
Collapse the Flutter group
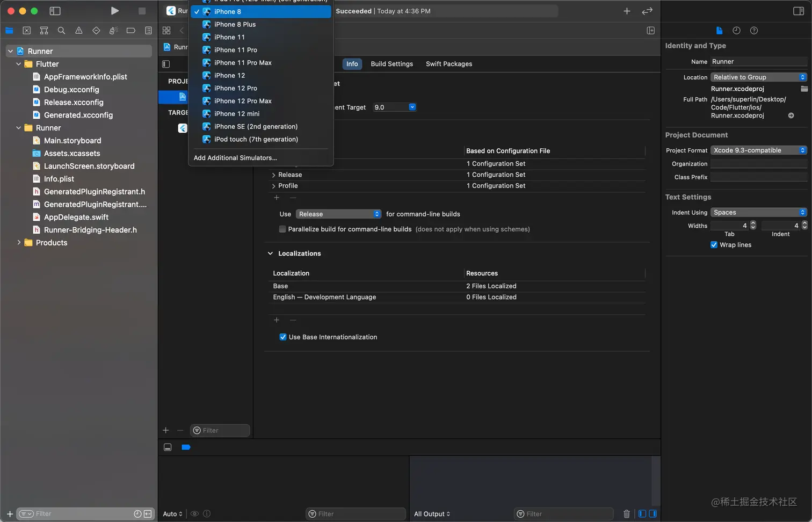pyautogui.click(x=18, y=64)
